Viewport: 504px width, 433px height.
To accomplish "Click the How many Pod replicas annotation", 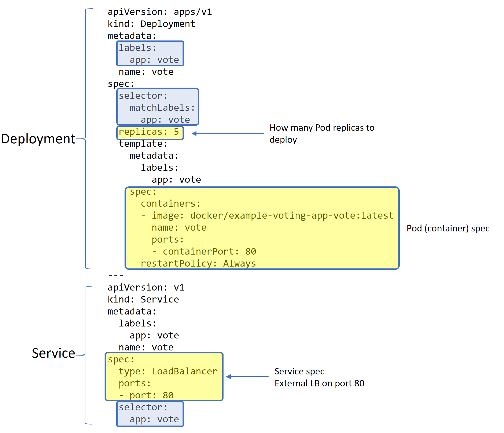I will click(x=322, y=133).
